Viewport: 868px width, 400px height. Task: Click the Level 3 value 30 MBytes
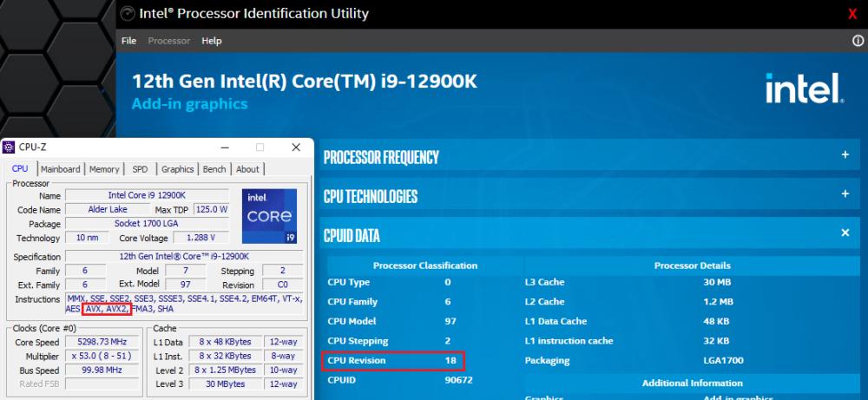coord(225,384)
